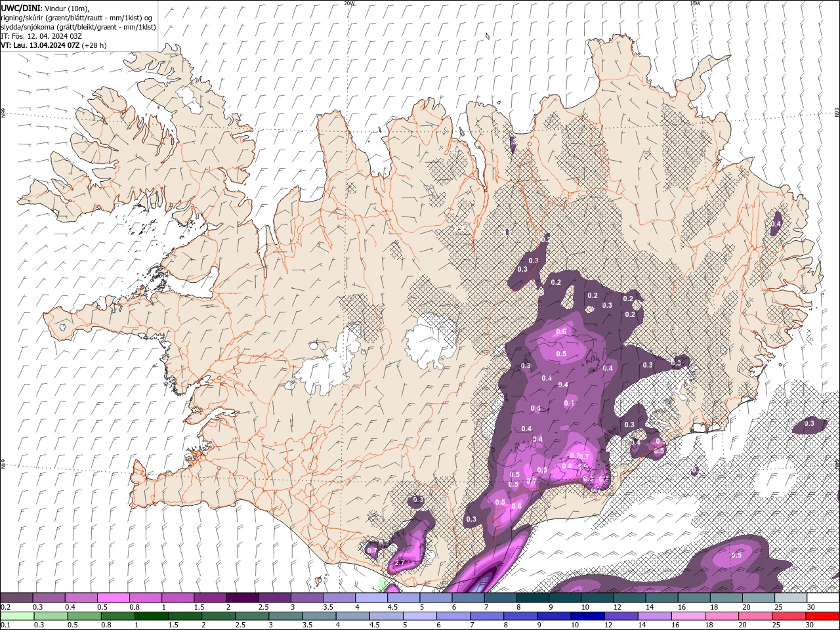
Task: Pick the 12–14 swatch in upper legend row
Action: [x=629, y=598]
